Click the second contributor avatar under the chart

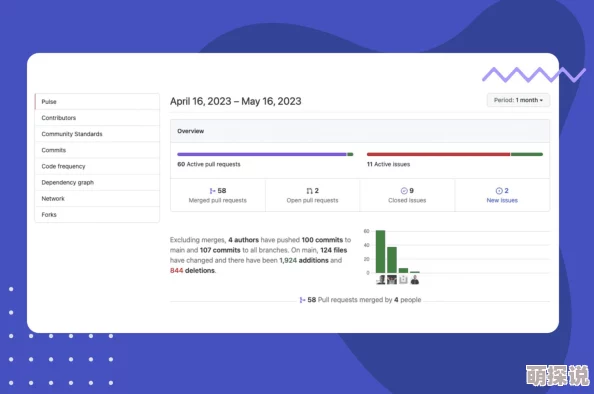click(x=392, y=280)
